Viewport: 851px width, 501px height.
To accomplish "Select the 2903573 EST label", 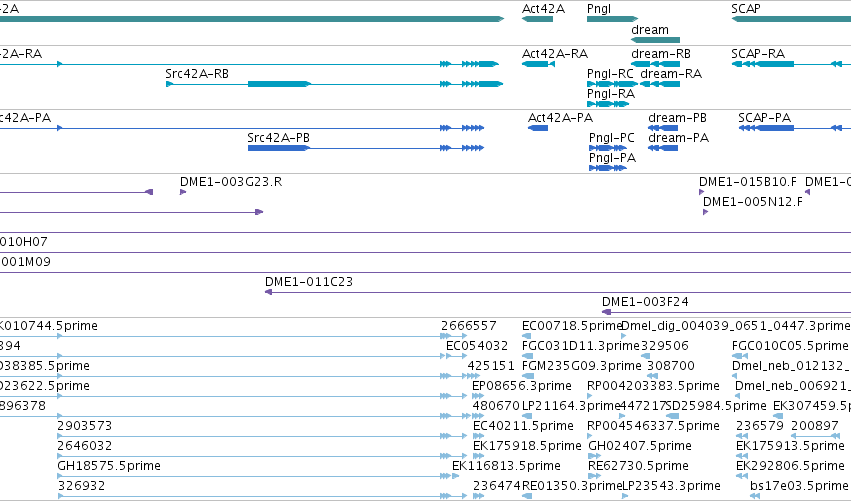I will coord(85,426).
